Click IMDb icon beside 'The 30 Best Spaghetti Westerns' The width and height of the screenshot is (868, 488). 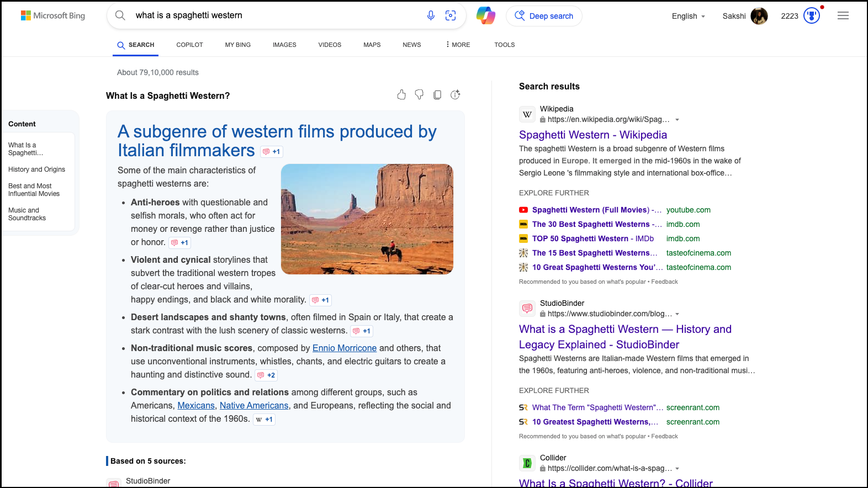click(523, 224)
